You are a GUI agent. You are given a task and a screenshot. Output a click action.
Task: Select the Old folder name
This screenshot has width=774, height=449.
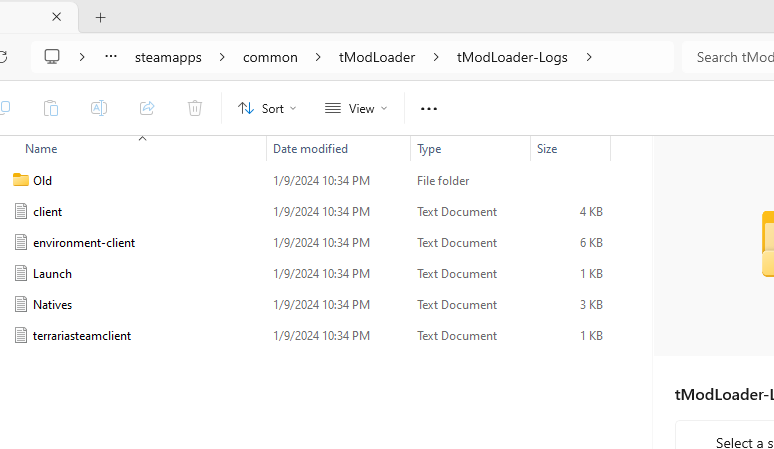[x=42, y=181]
